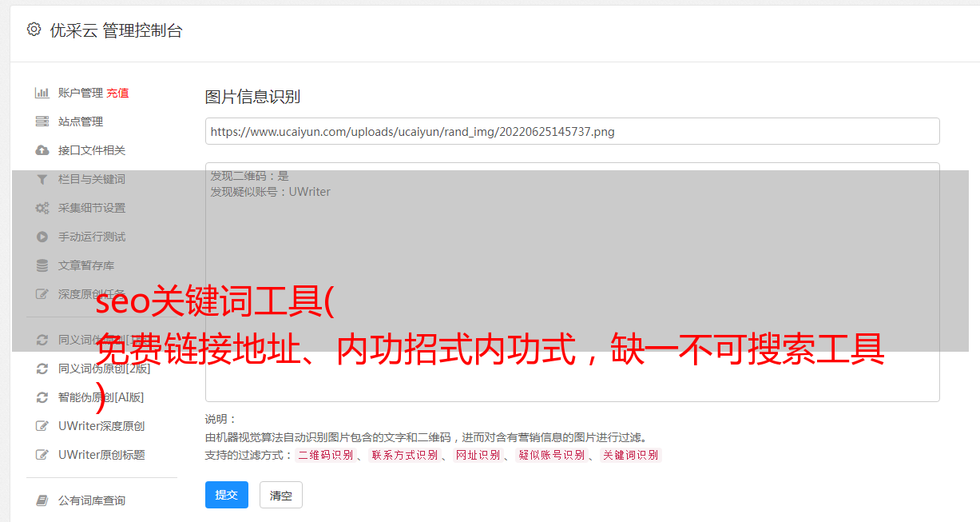Click the 疑似账号识别 filter tag
980x522 pixels.
(x=552, y=455)
